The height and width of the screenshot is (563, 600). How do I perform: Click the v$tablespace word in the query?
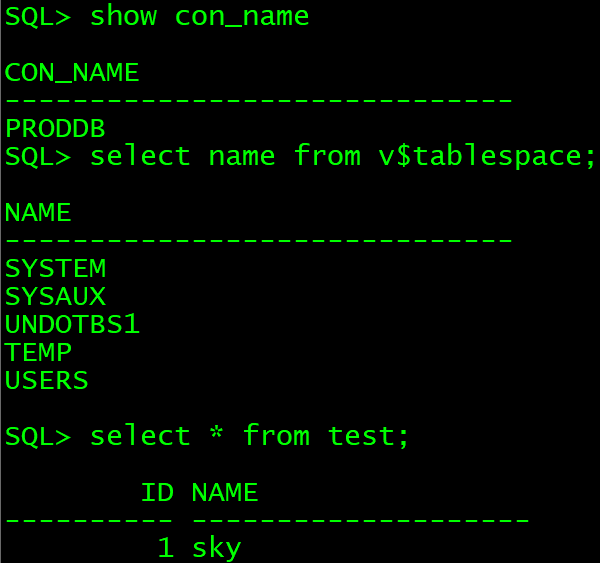click(x=470, y=156)
